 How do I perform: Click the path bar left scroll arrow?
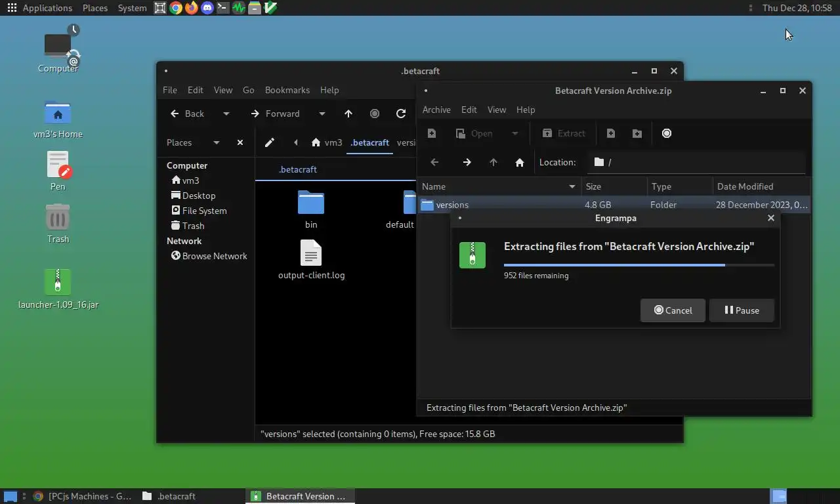tap(296, 142)
